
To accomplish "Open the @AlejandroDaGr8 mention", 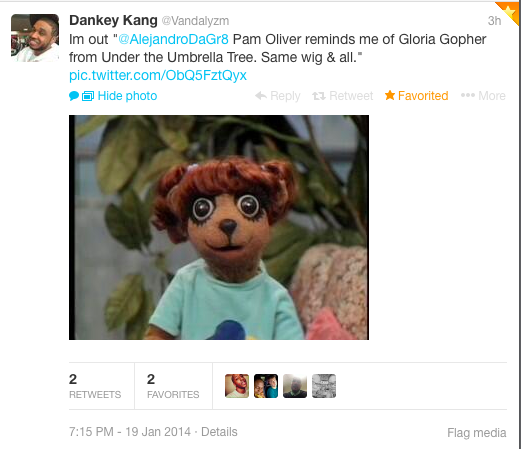I will pyautogui.click(x=173, y=39).
